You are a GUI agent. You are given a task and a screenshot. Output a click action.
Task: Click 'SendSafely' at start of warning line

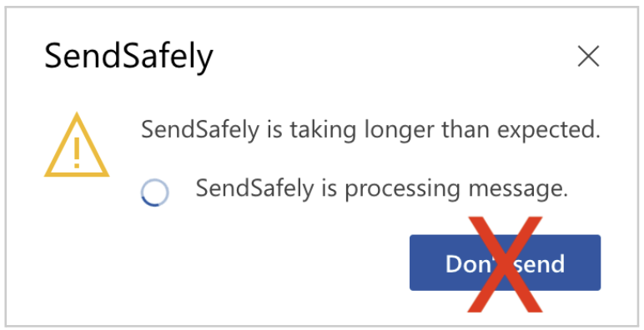(x=200, y=130)
